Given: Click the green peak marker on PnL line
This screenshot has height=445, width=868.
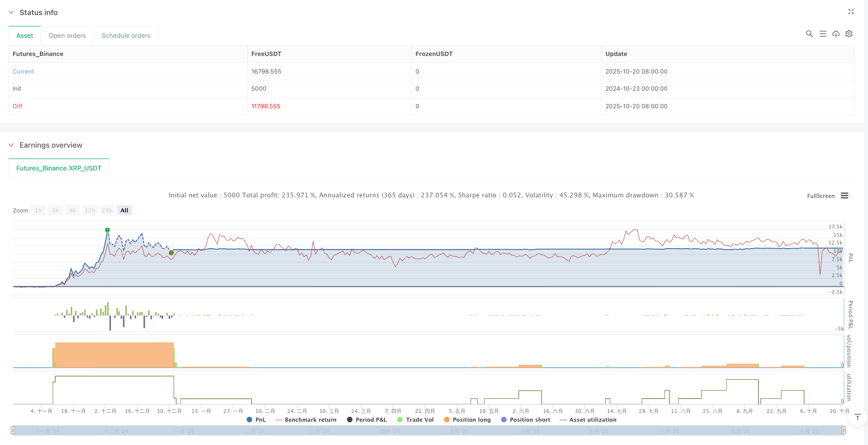Looking at the screenshot, I should tap(107, 230).
